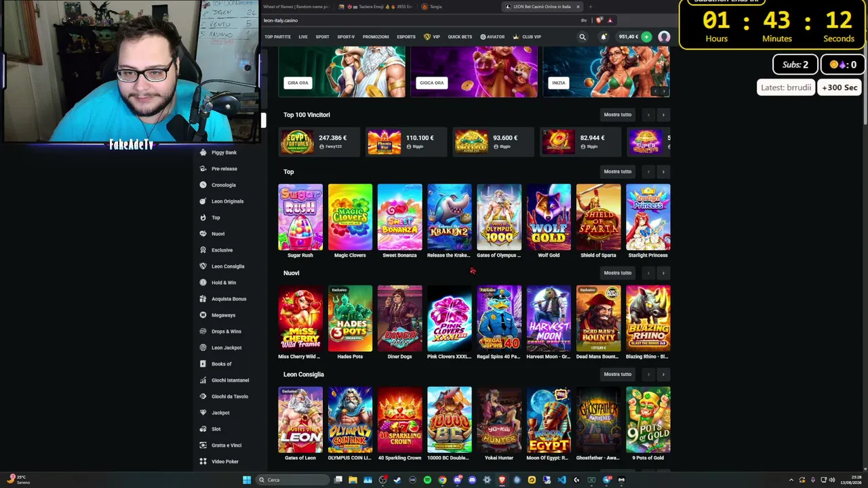The width and height of the screenshot is (868, 488).
Task: Open the Olympus Coin Link game
Action: [350, 420]
